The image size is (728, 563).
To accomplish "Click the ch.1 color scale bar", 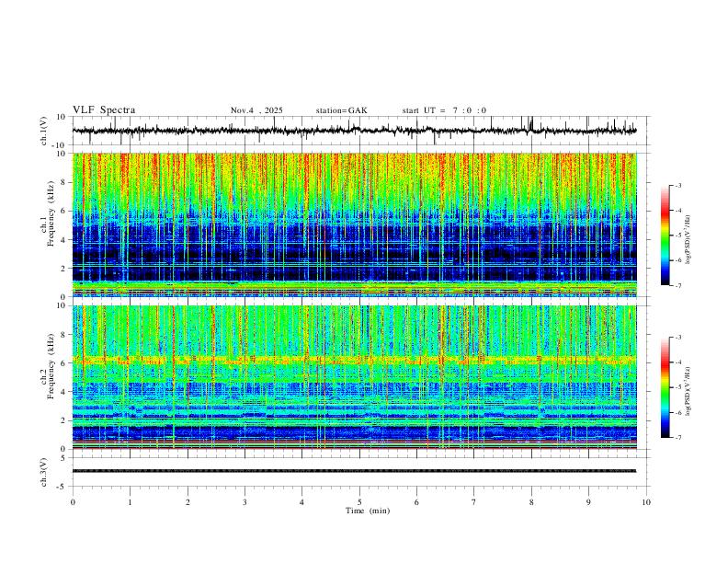I will (x=665, y=236).
